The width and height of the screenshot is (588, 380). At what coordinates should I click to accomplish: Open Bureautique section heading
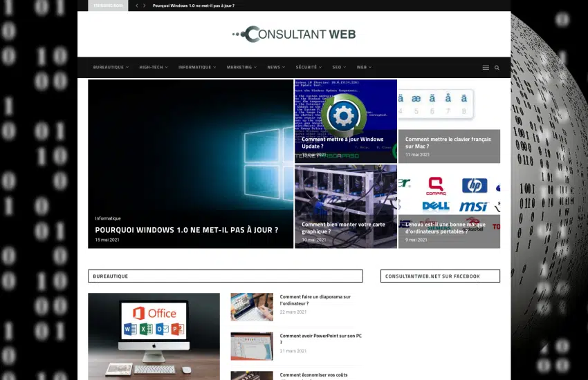110,276
